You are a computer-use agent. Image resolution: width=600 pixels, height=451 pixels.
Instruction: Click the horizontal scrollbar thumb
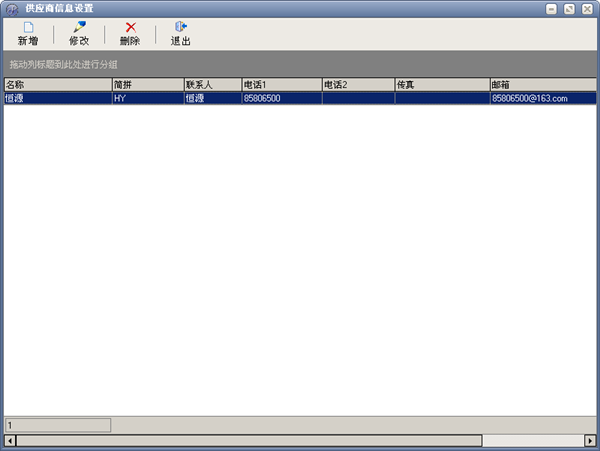[250, 441]
